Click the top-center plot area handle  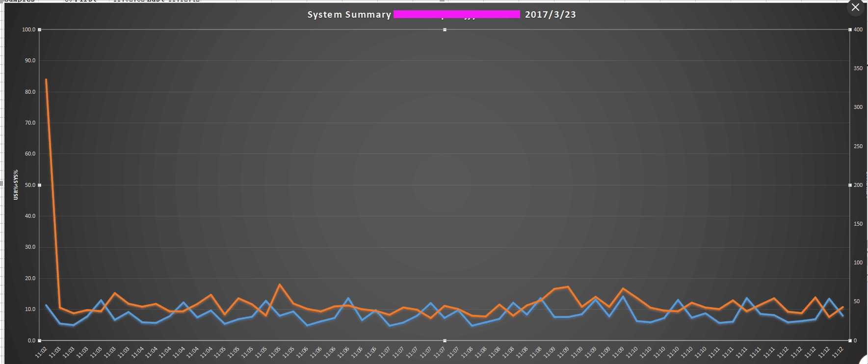[445, 30]
